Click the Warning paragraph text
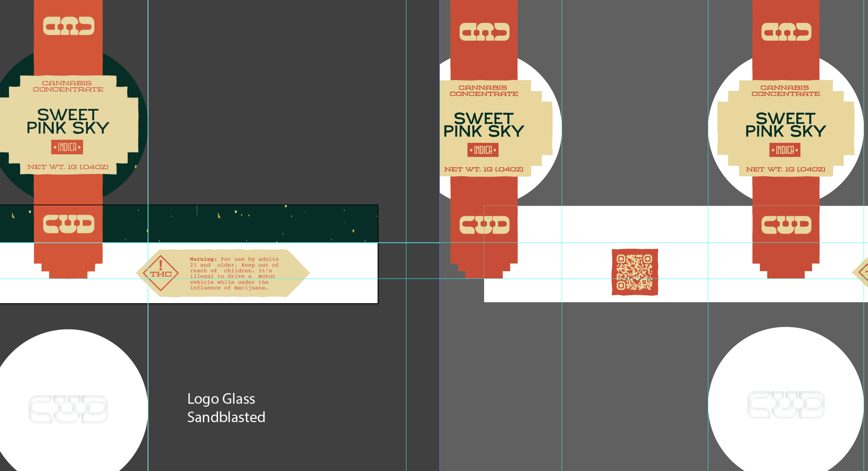The width and height of the screenshot is (868, 471). 234,273
